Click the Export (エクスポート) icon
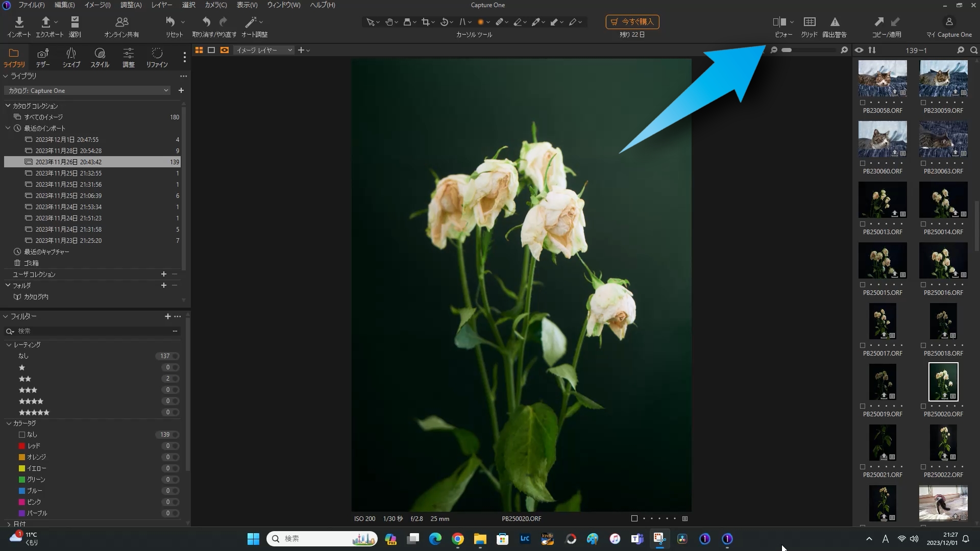Viewport: 980px width, 551px height. (x=45, y=22)
